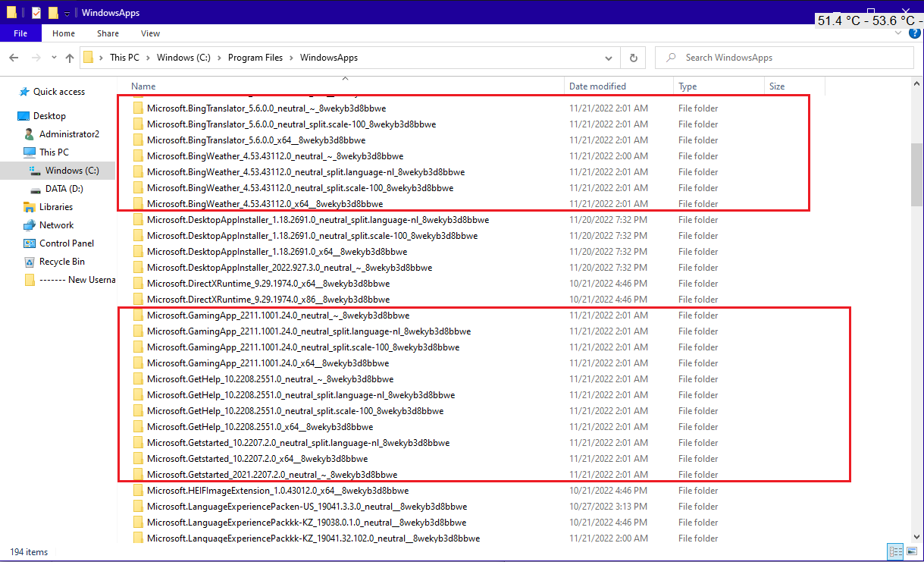
Task: Click the Properties quick access toolbar icon
Action: pyautogui.click(x=36, y=13)
